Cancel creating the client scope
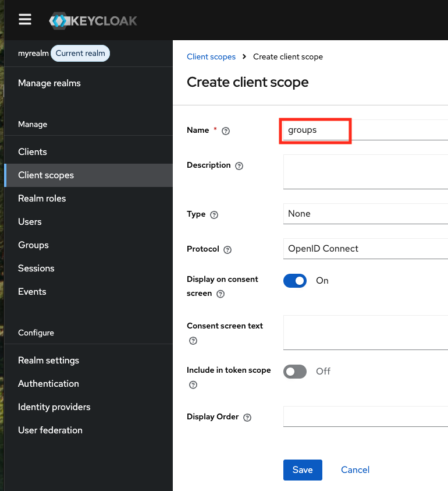 point(355,469)
